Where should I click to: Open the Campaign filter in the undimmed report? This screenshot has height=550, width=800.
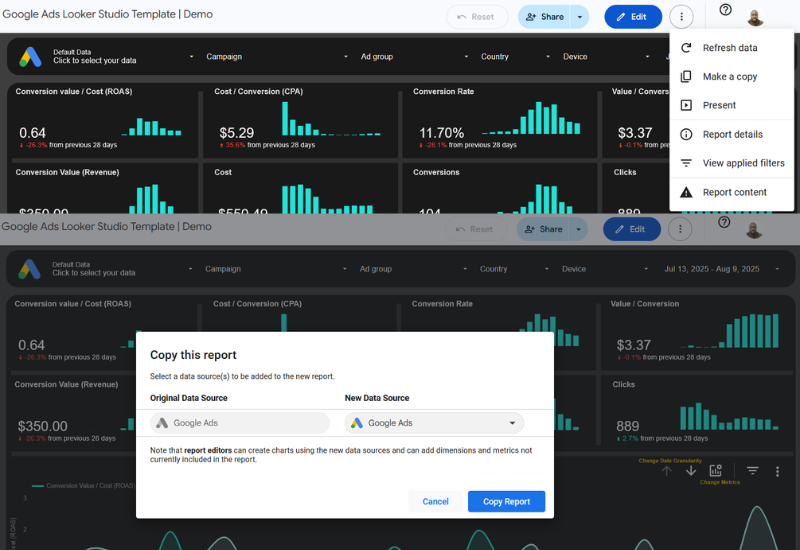[x=277, y=57]
